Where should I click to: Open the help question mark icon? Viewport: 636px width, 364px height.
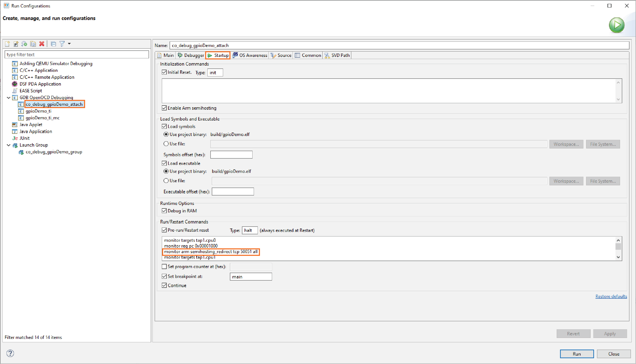(10, 353)
